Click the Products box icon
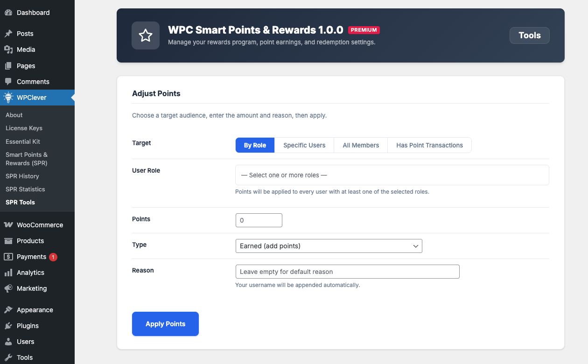Image resolution: width=588 pixels, height=364 pixels. click(x=8, y=241)
